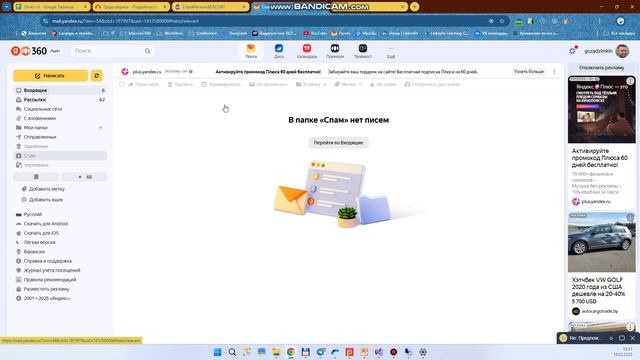Switch to the Google Таблицы browser tab

(51, 7)
